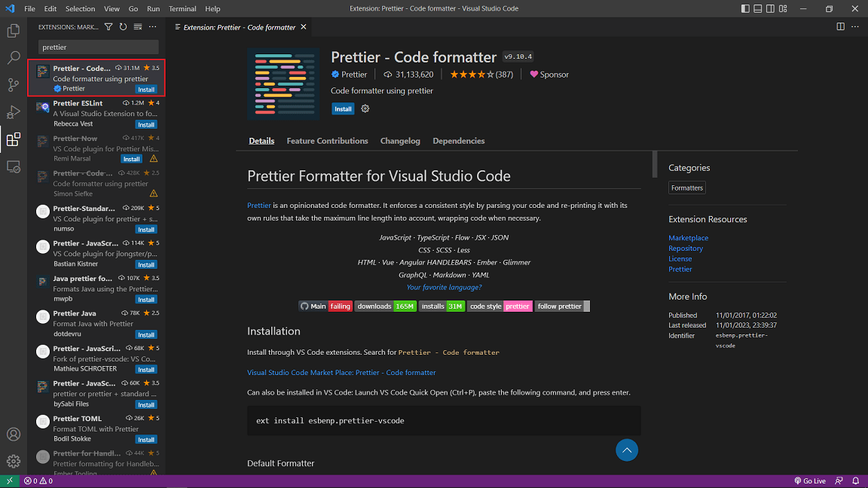
Task: Open Run and Debug view
Action: click(x=14, y=112)
